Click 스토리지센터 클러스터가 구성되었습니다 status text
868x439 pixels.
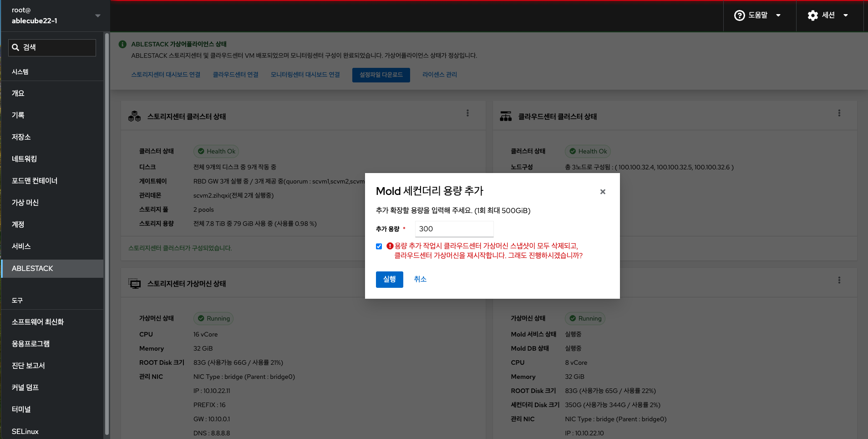(x=180, y=248)
